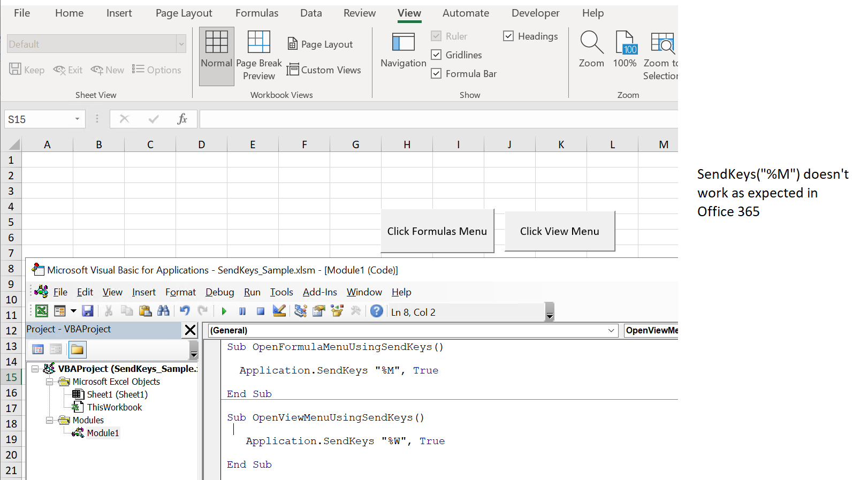
Task: Click the Project pane toolbar overflow arrow
Action: pyautogui.click(x=194, y=350)
